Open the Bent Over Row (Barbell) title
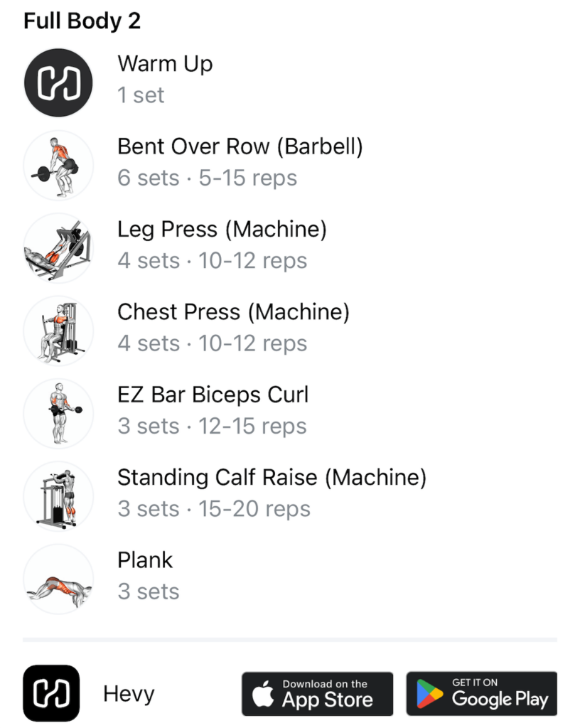This screenshot has height=728, width=580. pyautogui.click(x=240, y=146)
